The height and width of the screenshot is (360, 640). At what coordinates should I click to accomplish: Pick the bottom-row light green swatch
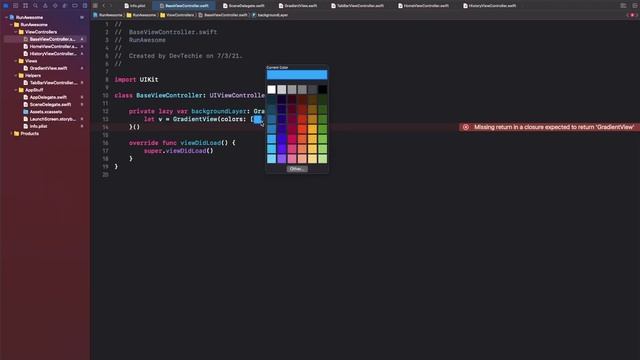(322, 158)
